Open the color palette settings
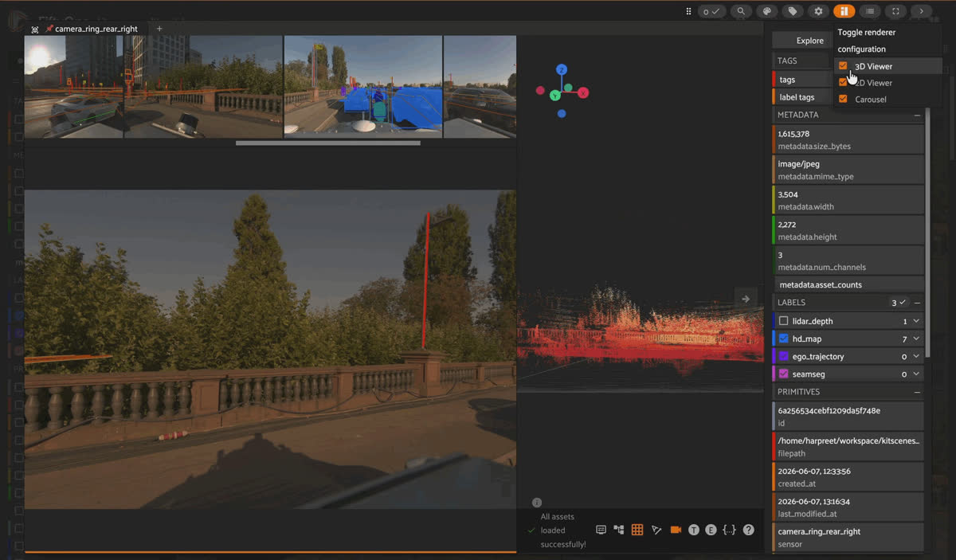Screen dimensions: 956x560 pos(766,11)
